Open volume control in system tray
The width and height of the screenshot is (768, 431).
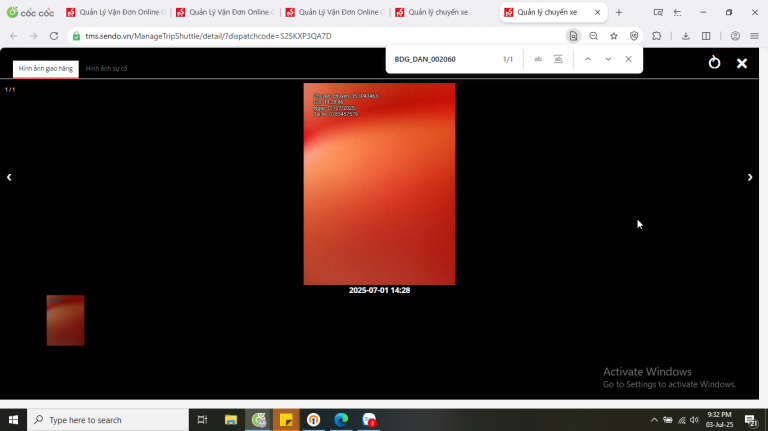[695, 420]
